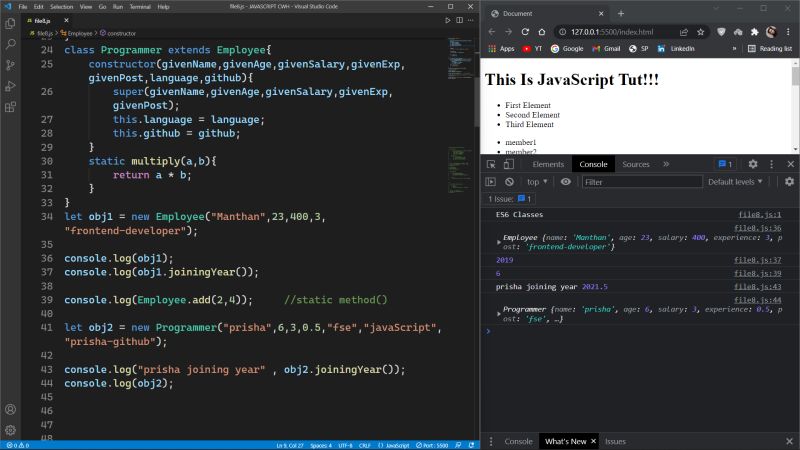
Task: Toggle the console sidebar
Action: 491,182
